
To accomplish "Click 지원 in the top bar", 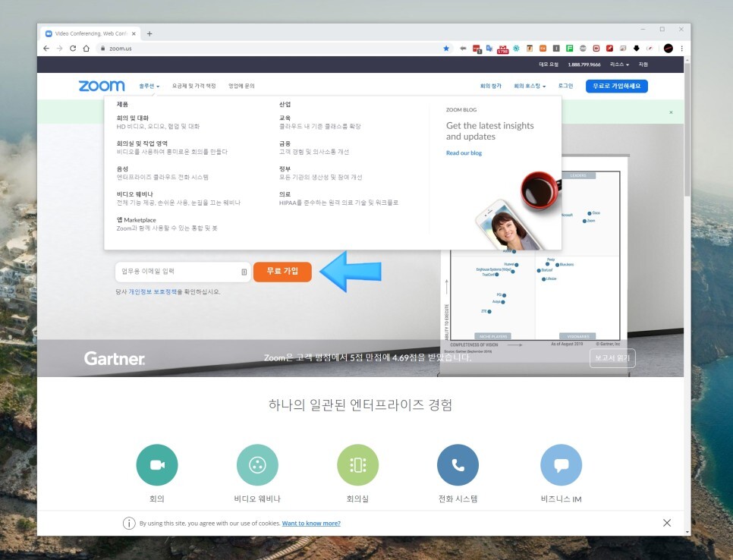I will click(x=643, y=64).
